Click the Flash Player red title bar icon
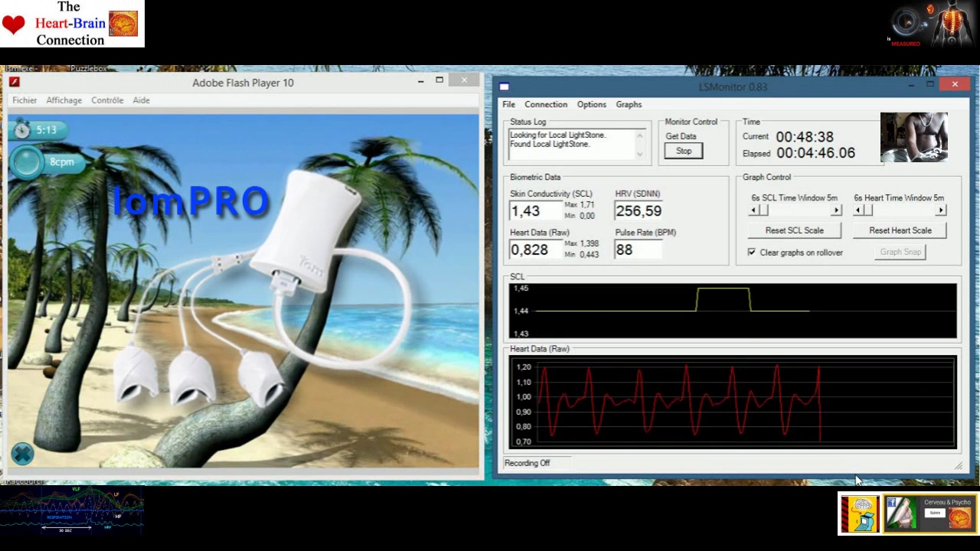Viewport: 980px width, 551px height. coord(14,82)
